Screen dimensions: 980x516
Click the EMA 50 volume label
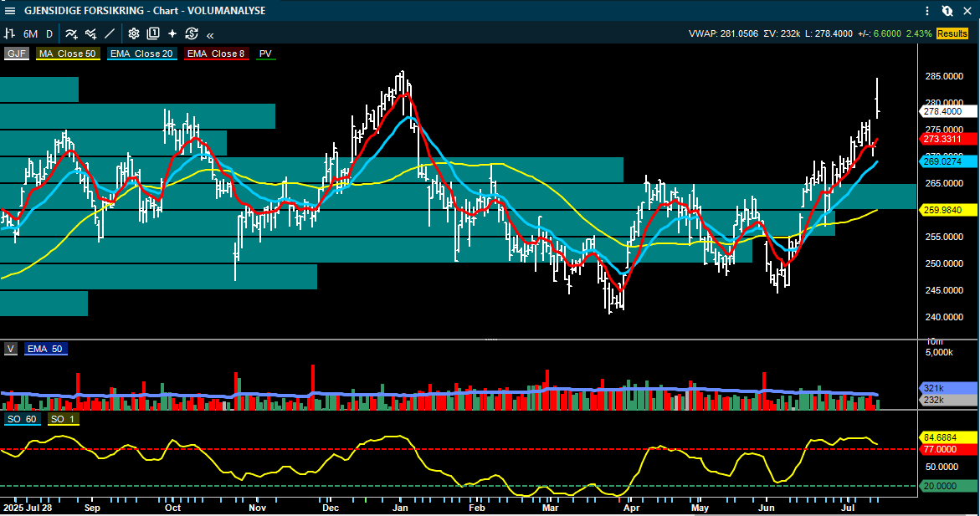pyautogui.click(x=45, y=350)
